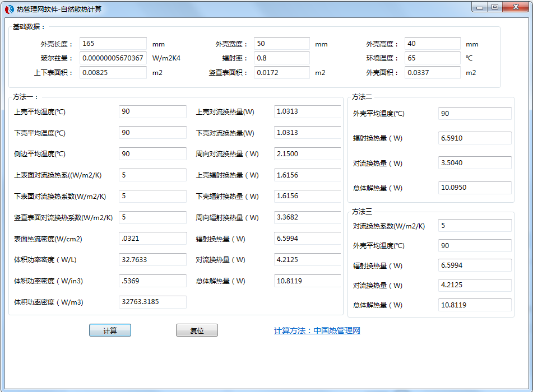Screen dimensions: 533x392
Task: Click the 计算 (Calculate) button
Action: click(x=110, y=330)
